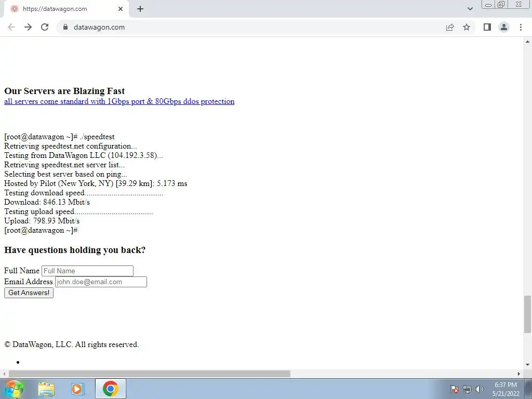532x399 pixels.
Task: Launch Windows Media Player from the taskbar
Action: point(78,389)
